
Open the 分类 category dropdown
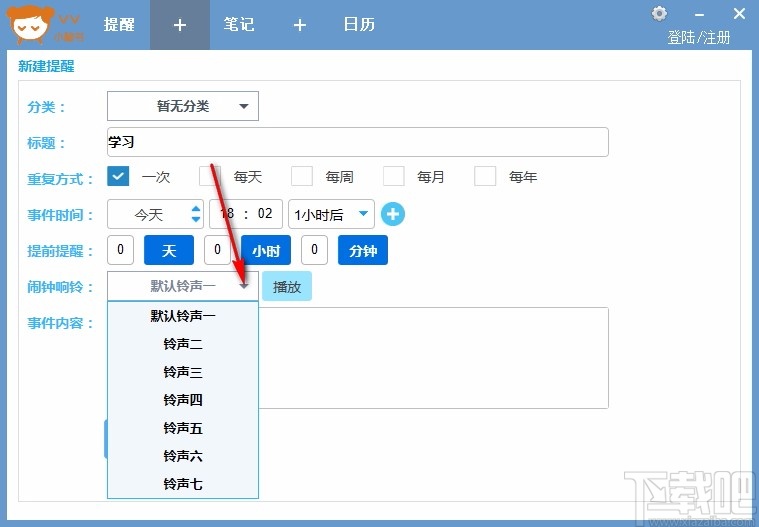click(x=183, y=106)
